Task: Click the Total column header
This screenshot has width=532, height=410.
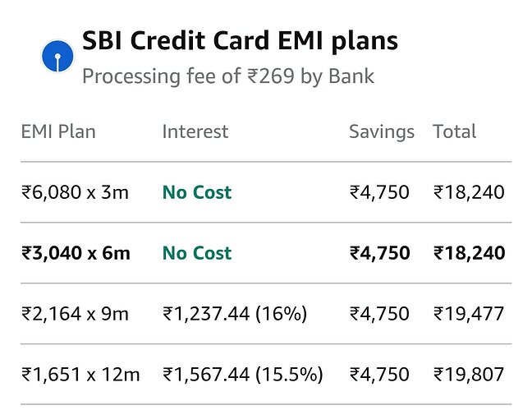Action: coord(455,131)
